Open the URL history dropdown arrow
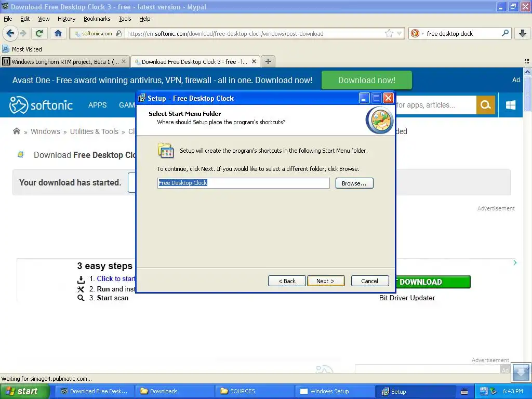This screenshot has height=399, width=532. (400, 34)
